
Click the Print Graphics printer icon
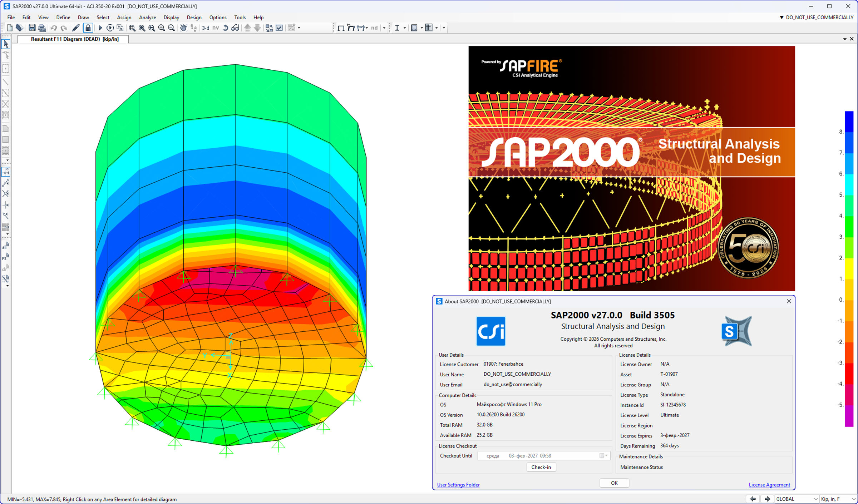(x=42, y=28)
